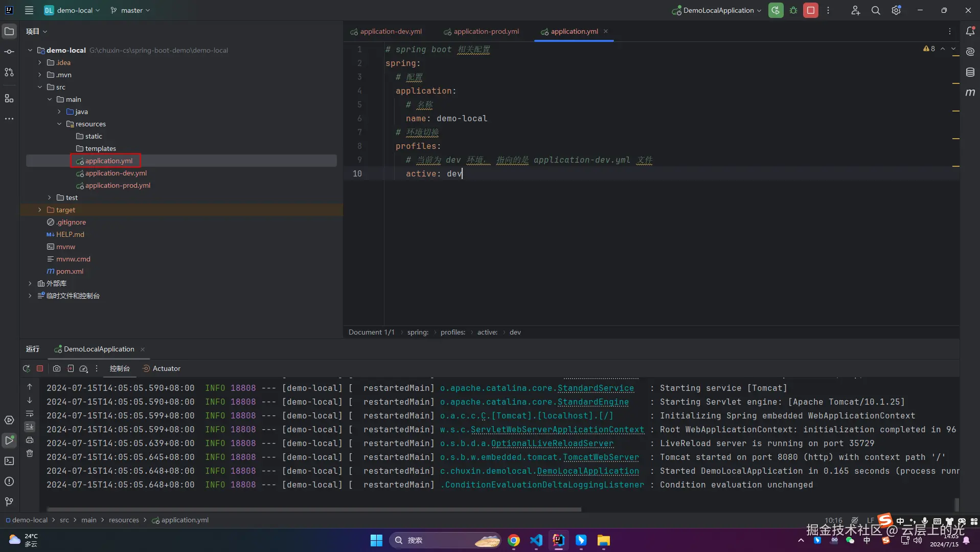Open DemoLocalApplication run configuration dropdown
The height and width of the screenshot is (552, 980).
pos(718,10)
